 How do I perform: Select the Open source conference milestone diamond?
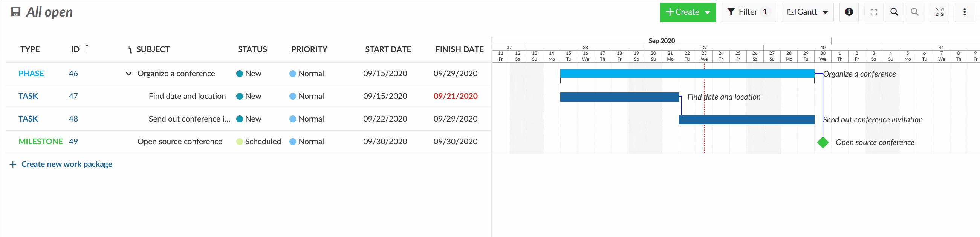(823, 142)
